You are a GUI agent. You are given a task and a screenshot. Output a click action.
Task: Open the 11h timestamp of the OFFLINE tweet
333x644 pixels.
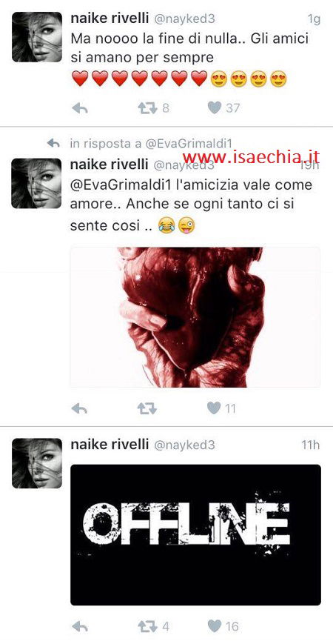(x=311, y=445)
